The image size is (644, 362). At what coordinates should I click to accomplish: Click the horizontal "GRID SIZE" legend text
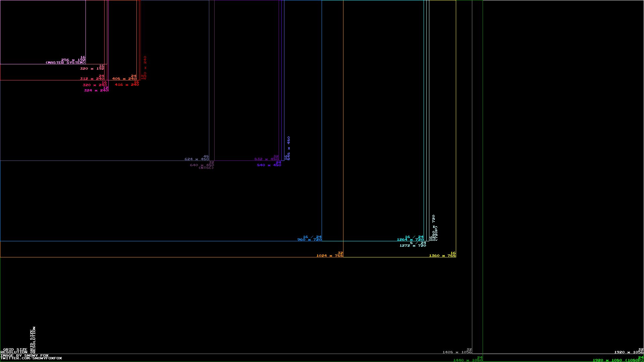[15, 350]
